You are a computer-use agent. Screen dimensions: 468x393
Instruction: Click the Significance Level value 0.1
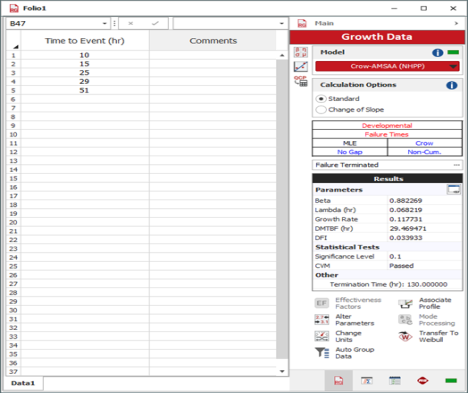tap(395, 256)
